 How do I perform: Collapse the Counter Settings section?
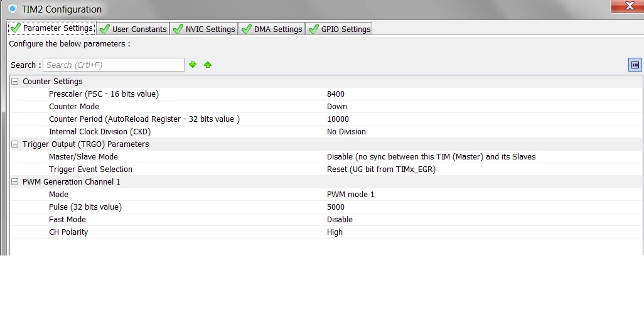(x=15, y=81)
